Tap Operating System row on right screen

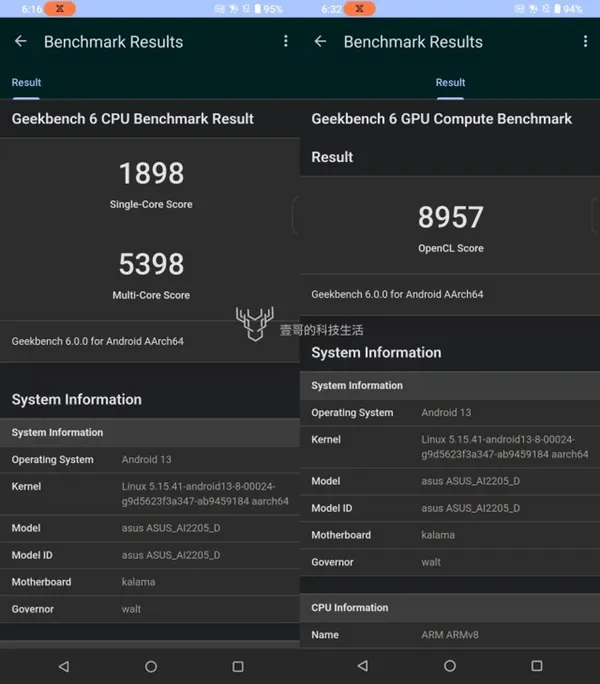click(x=450, y=413)
